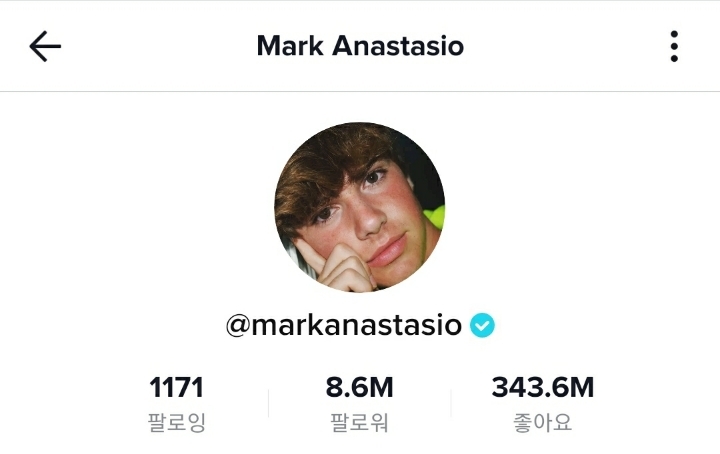This screenshot has height=454, width=720.
Task: Click the @ symbol of the handle
Action: (238, 326)
